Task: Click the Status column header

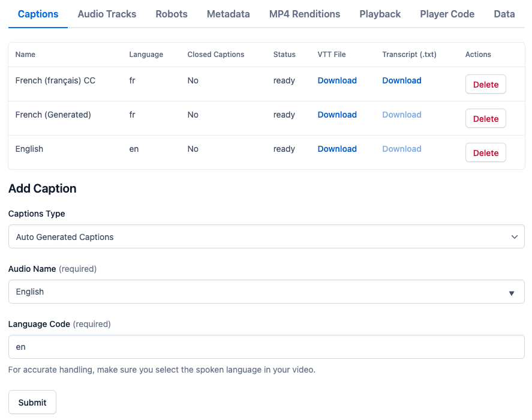Action: 284,55
